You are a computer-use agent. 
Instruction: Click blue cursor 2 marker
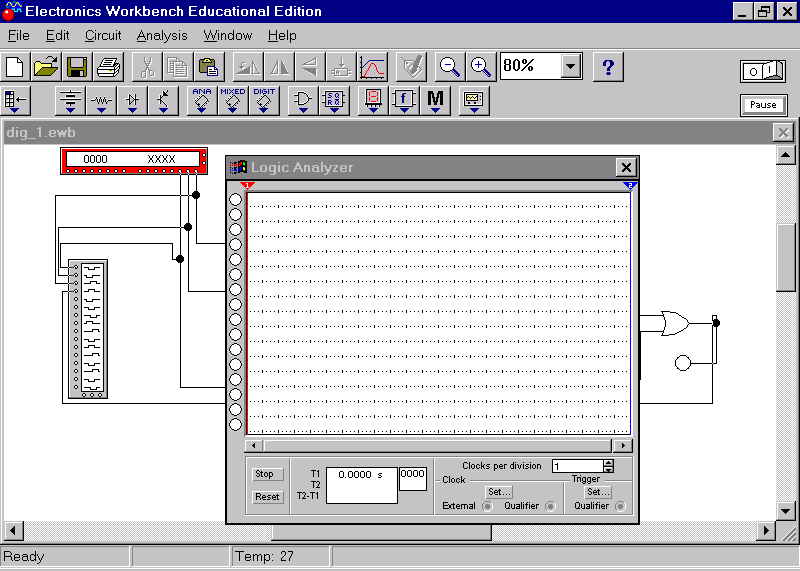[631, 186]
